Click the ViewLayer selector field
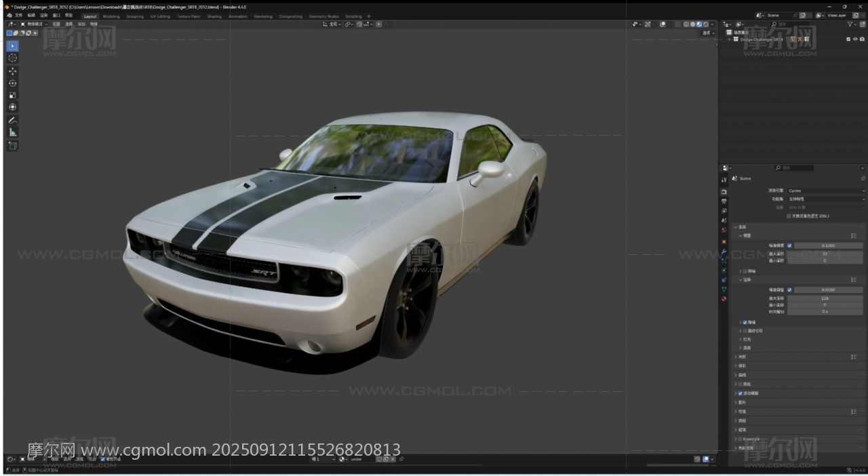This screenshot has height=476, width=868. (837, 16)
